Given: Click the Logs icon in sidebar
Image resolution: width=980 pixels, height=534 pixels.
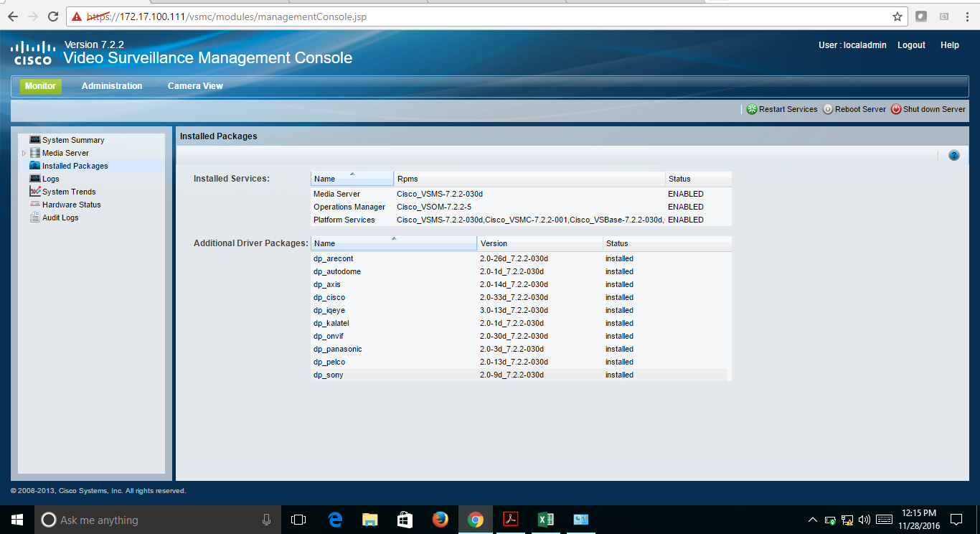Looking at the screenshot, I should tap(34, 179).
